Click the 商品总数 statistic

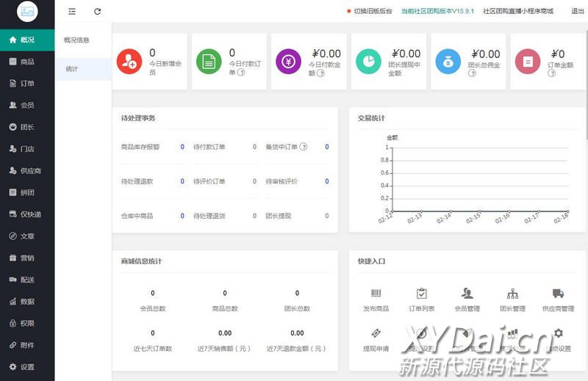pyautogui.click(x=225, y=301)
